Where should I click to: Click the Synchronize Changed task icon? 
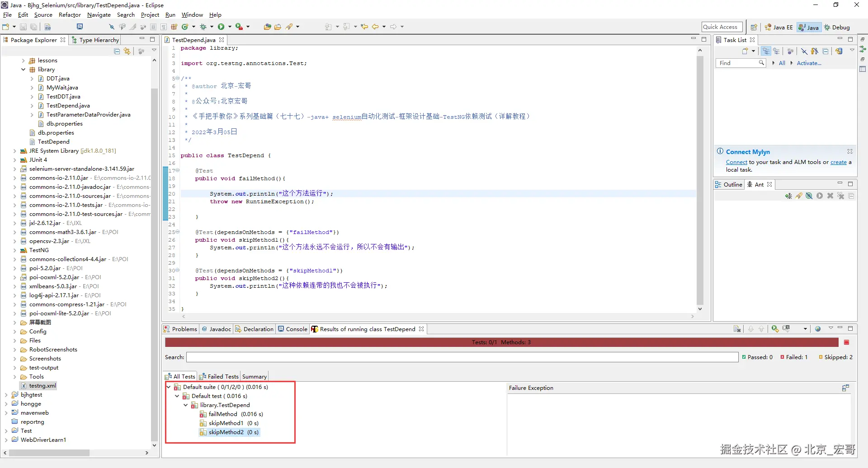(839, 51)
